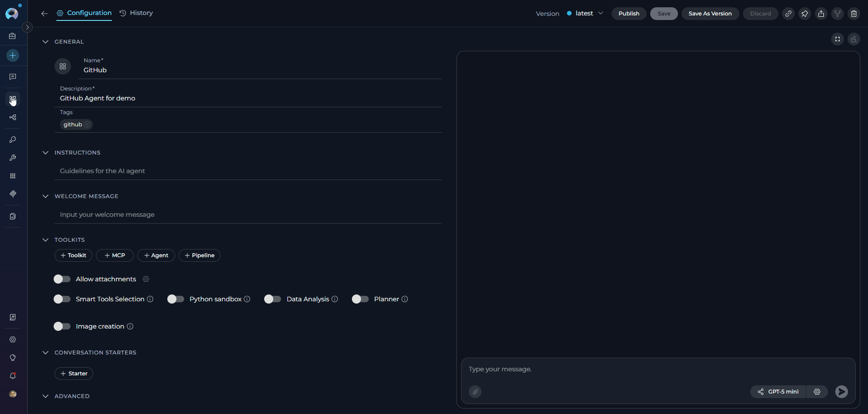Screen dimensions: 868x414
Task: Collapse the TOOLKITS section
Action: click(45, 239)
